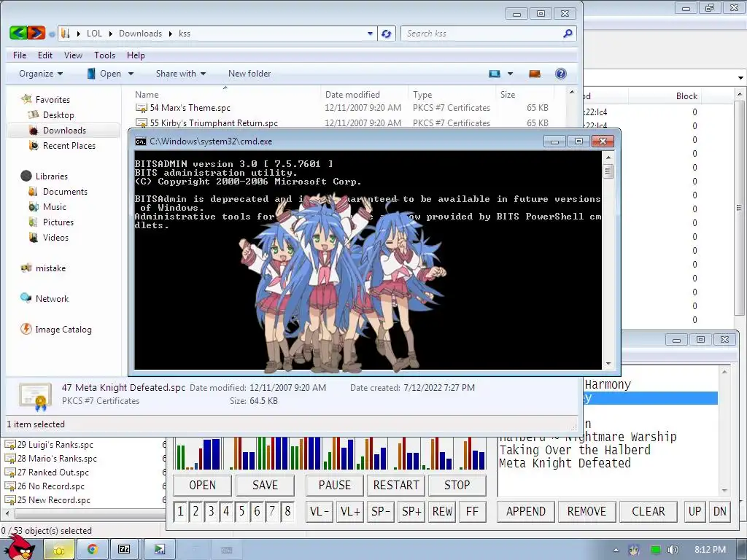Refresh the kss folder view
747x560 pixels.
(387, 34)
